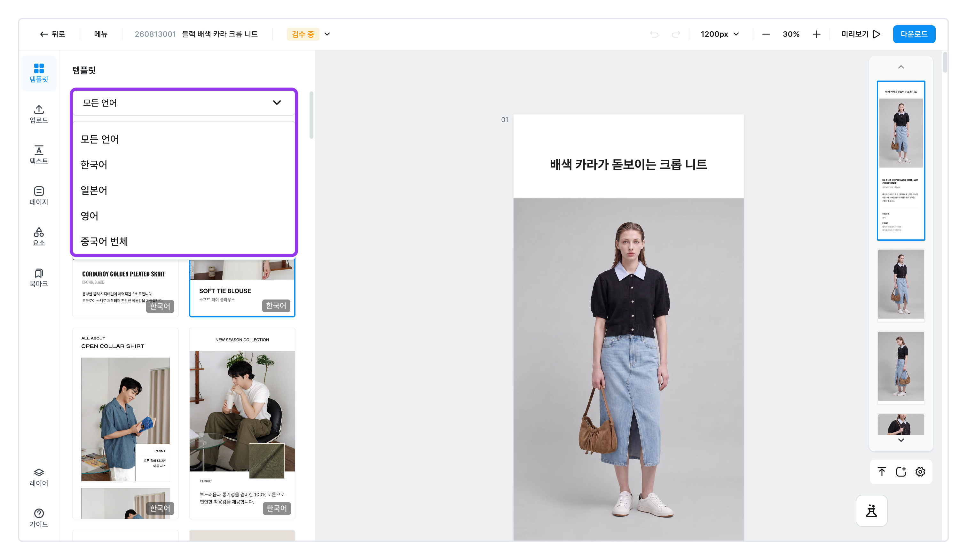
Task: Select the canvas heading 배색 카라가 돋보이는 크롭 니트
Action: point(628,165)
